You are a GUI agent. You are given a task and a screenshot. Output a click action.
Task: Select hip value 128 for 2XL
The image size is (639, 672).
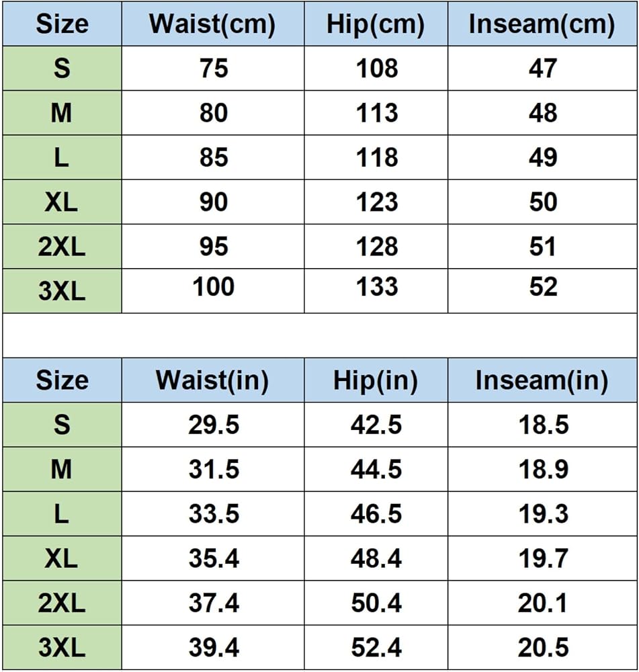pyautogui.click(x=376, y=247)
